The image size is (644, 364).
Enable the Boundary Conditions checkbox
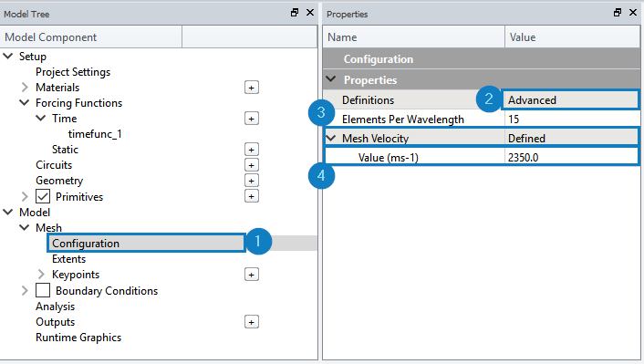(43, 290)
